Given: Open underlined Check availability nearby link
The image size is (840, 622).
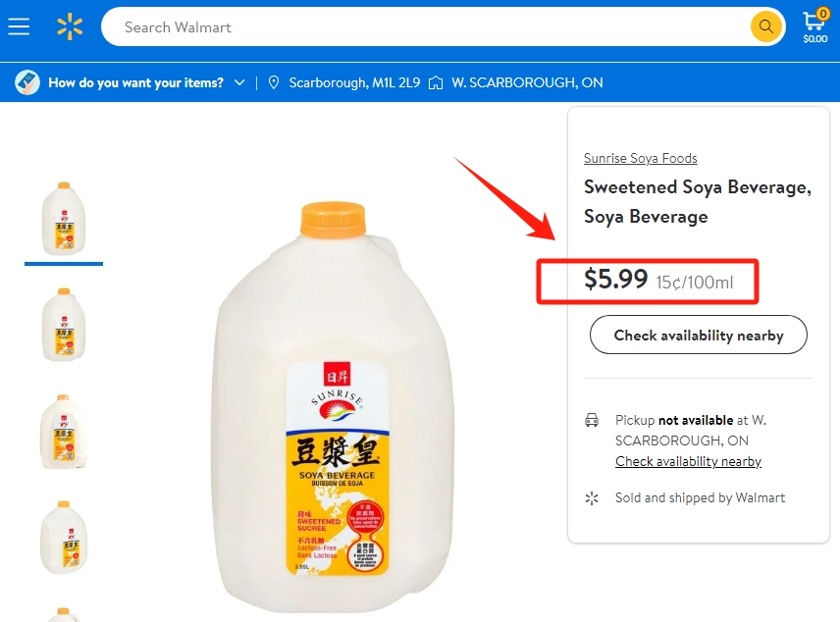Looking at the screenshot, I should (x=688, y=461).
